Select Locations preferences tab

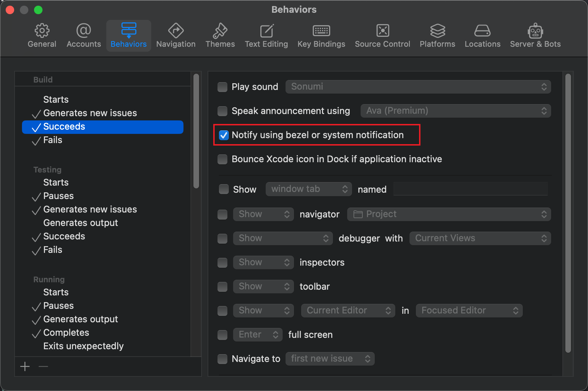point(482,35)
